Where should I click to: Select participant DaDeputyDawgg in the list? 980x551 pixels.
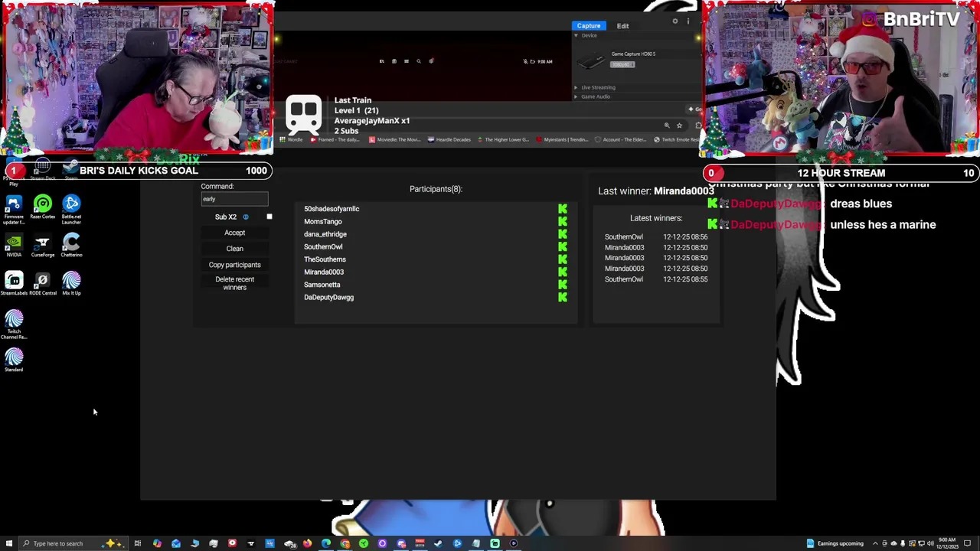point(329,298)
